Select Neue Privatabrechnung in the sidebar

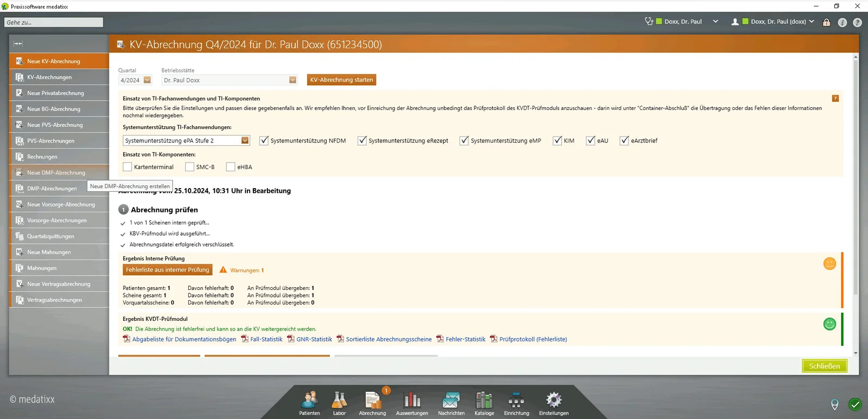click(59, 93)
